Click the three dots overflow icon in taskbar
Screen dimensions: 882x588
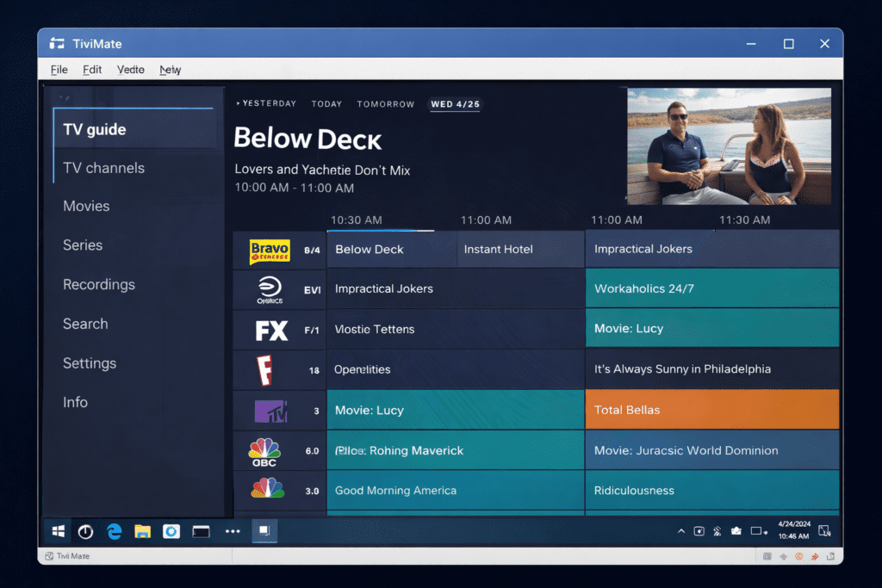pos(233,531)
